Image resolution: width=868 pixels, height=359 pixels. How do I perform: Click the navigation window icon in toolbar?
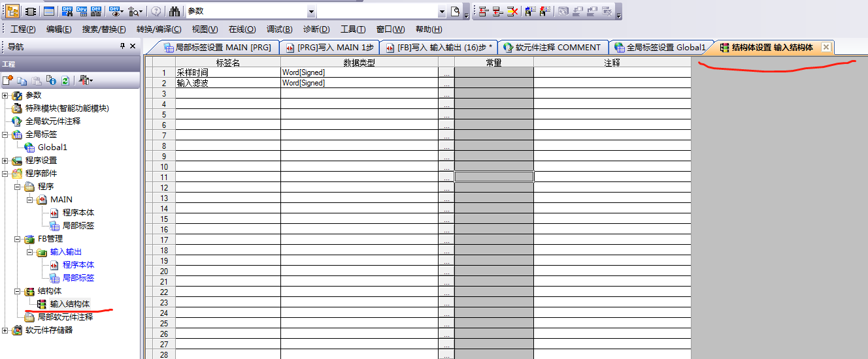[13, 12]
